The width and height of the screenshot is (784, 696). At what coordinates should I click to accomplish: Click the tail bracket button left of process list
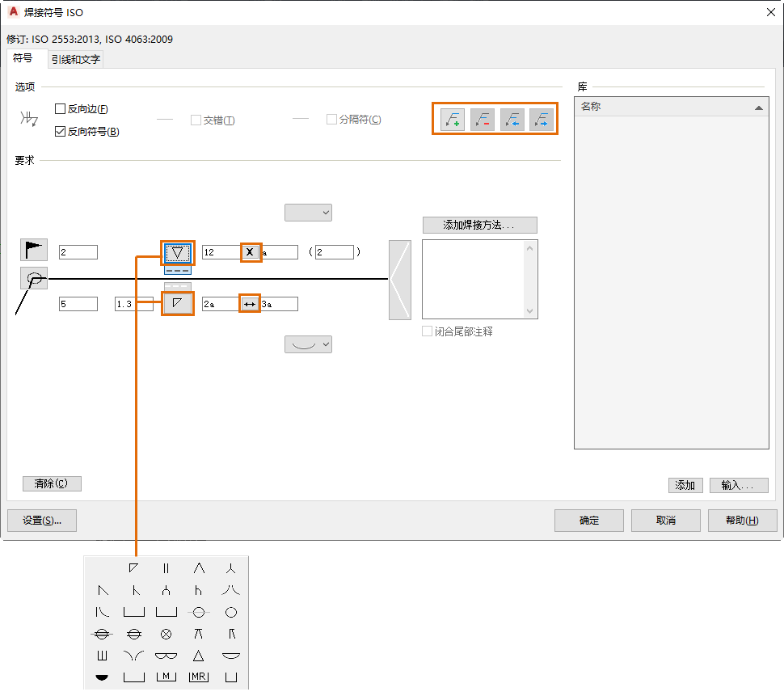click(400, 280)
